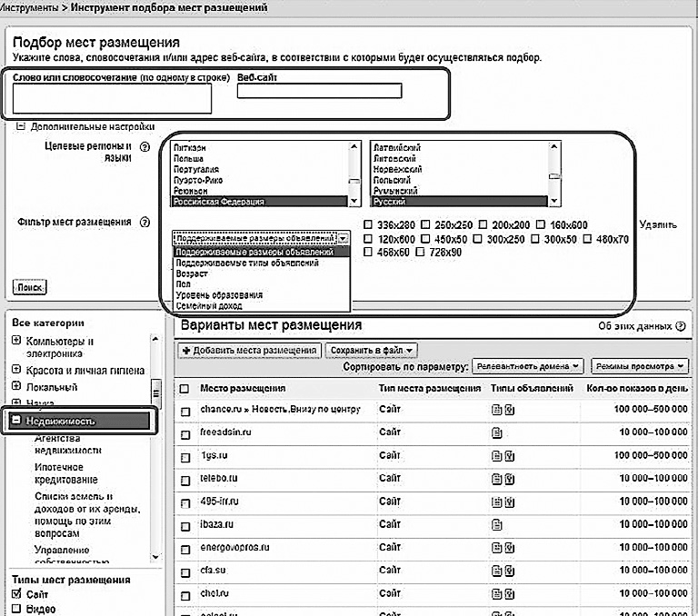Click text ad icon in energovopros.ru row

(x=497, y=548)
